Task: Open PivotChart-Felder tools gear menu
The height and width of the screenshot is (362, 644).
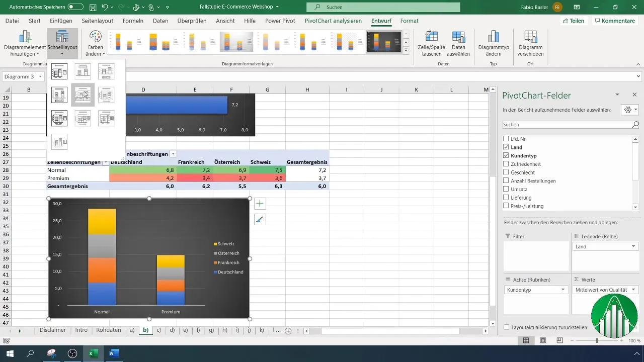Action: click(x=630, y=110)
